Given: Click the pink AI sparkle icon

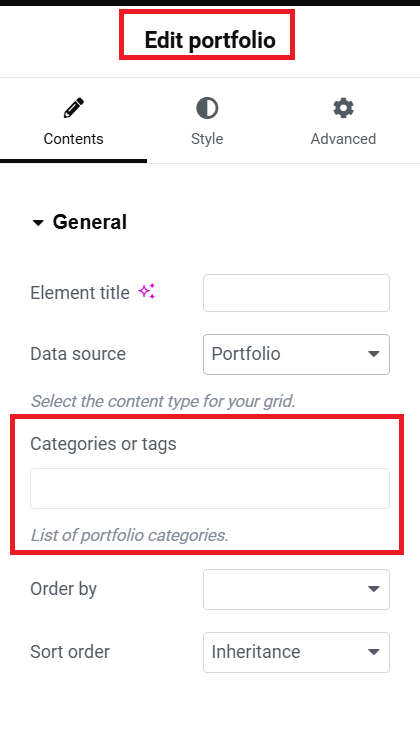Looking at the screenshot, I should [x=146, y=291].
